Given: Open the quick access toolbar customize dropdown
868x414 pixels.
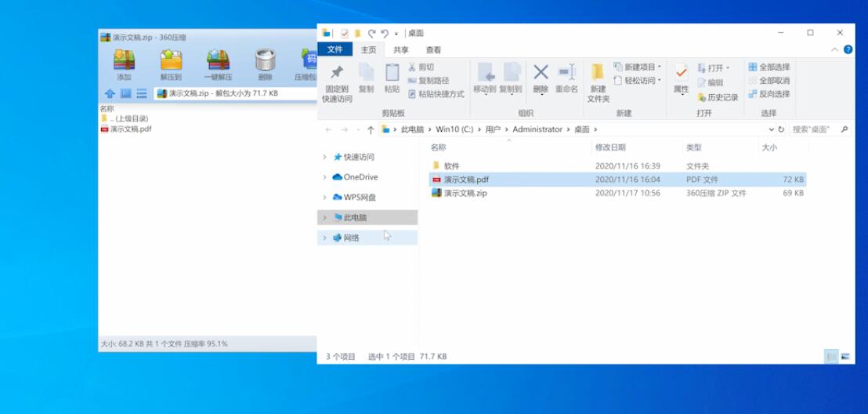Looking at the screenshot, I should (396, 34).
